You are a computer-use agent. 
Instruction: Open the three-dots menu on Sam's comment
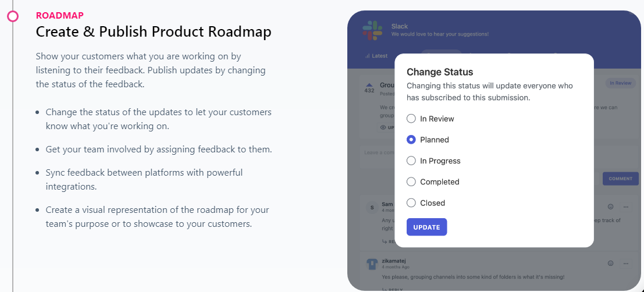point(626,206)
